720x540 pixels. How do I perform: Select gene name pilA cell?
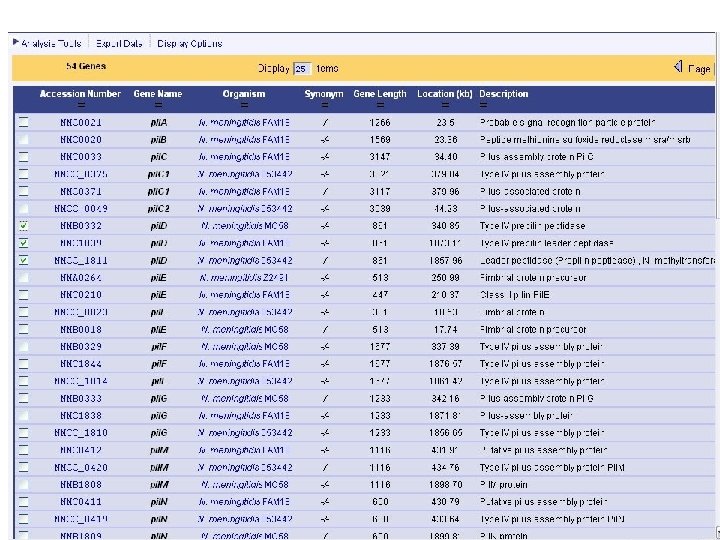tap(158, 123)
